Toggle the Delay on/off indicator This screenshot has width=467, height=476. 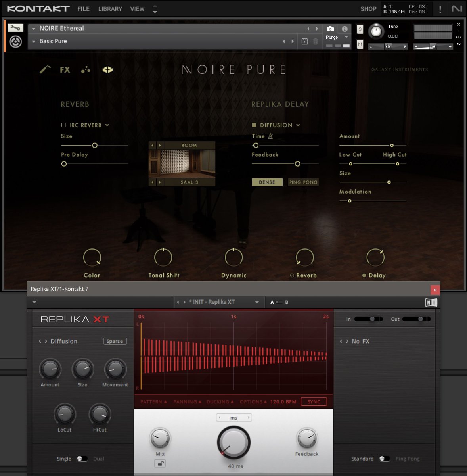click(x=364, y=275)
